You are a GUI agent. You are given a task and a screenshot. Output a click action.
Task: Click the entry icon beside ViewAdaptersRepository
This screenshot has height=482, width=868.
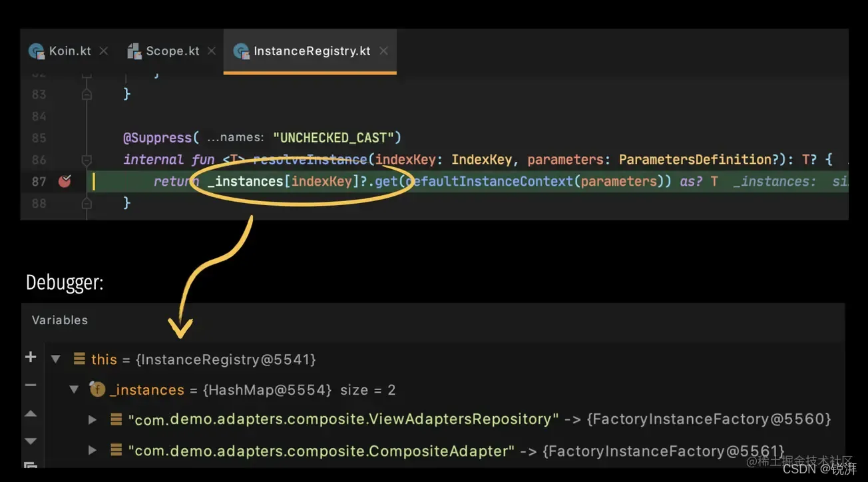point(116,419)
